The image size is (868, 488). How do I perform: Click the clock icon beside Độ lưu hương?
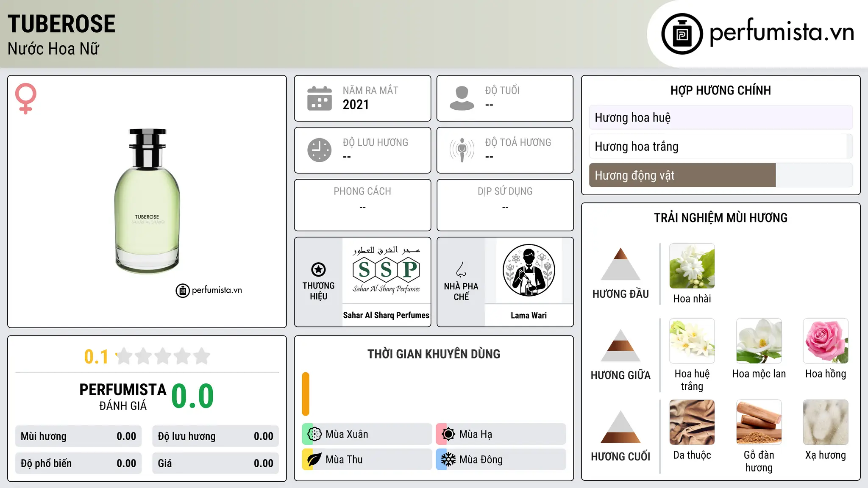coord(320,150)
